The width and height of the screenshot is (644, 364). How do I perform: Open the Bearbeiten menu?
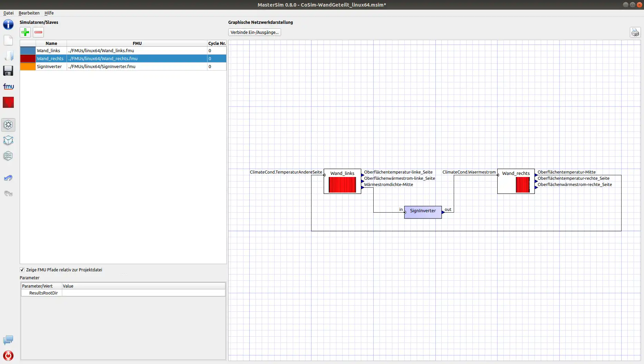29,13
